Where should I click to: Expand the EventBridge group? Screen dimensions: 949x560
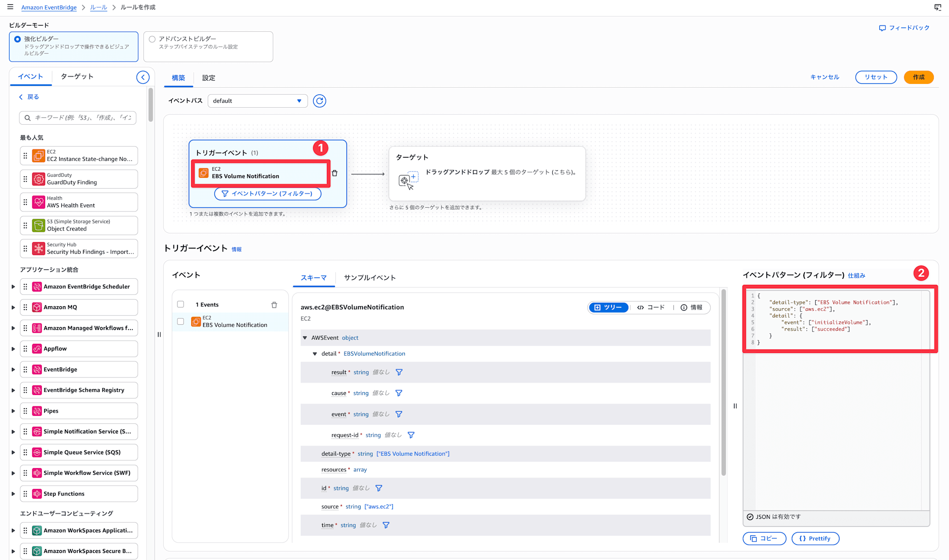[x=13, y=369]
